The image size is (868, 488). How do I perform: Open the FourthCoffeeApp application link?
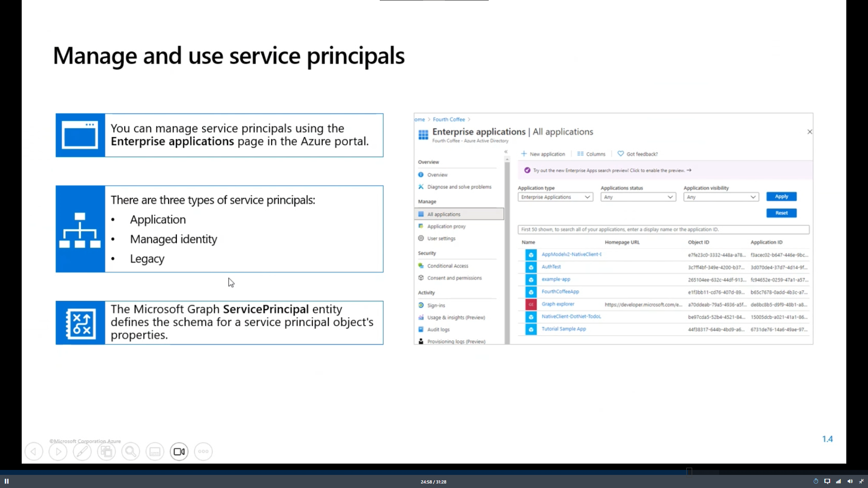pyautogui.click(x=560, y=292)
